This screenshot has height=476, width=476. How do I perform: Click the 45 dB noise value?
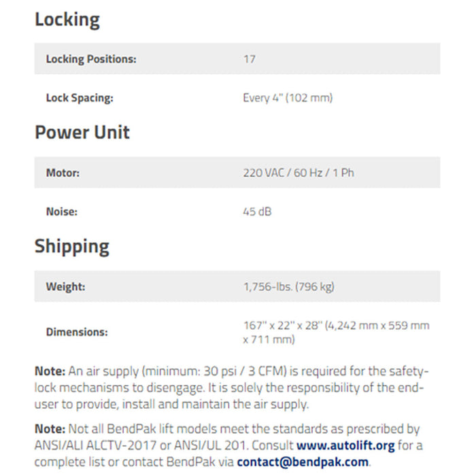click(x=257, y=211)
